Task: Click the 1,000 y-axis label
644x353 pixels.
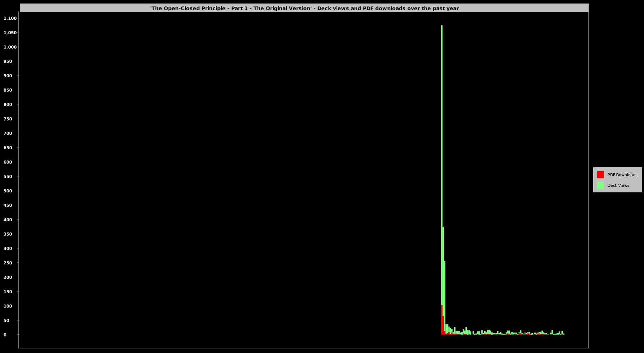Action: point(10,47)
